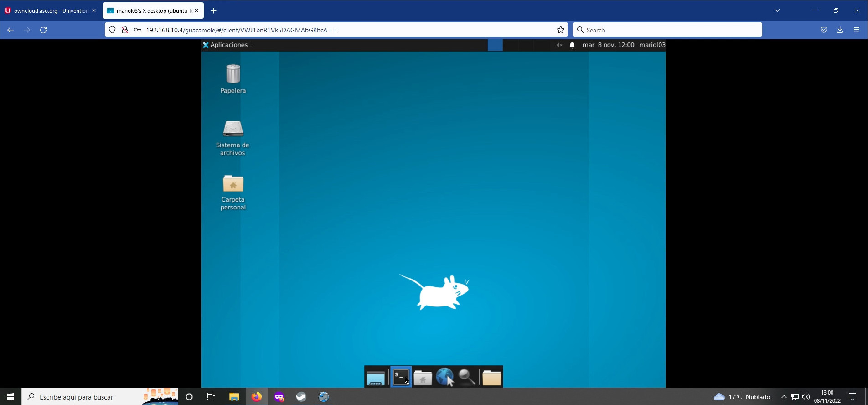Click the panel clock showing 12:00
This screenshot has height=405, width=868.
[x=608, y=45]
